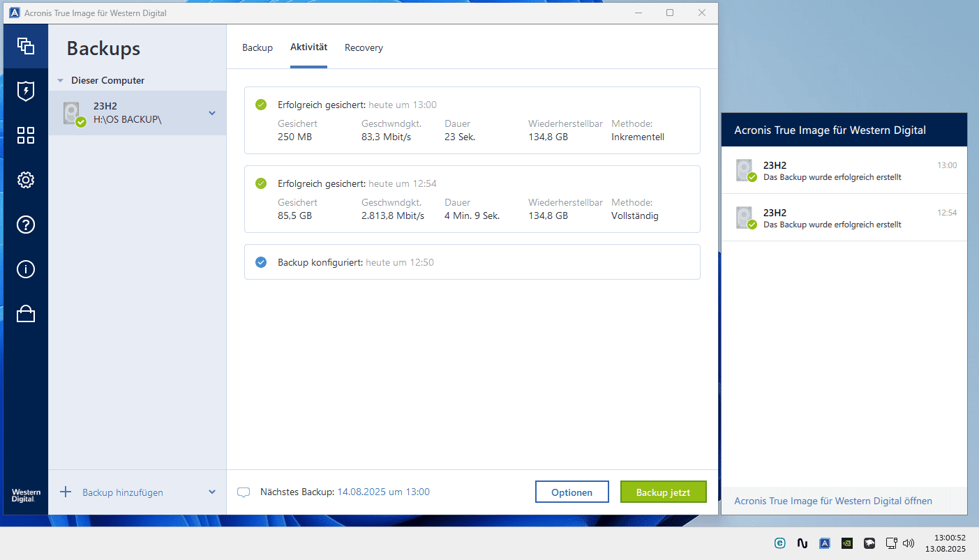
Task: Click the network tray icon
Action: pos(891,543)
